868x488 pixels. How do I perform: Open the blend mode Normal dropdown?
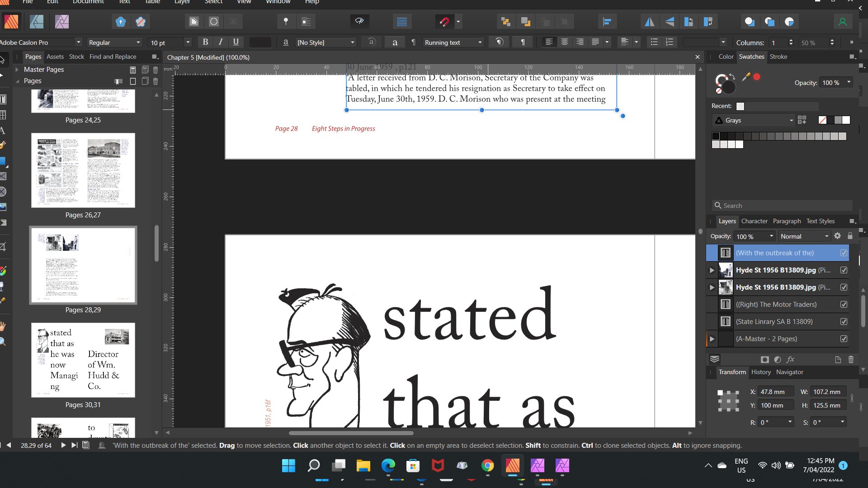[x=804, y=236]
